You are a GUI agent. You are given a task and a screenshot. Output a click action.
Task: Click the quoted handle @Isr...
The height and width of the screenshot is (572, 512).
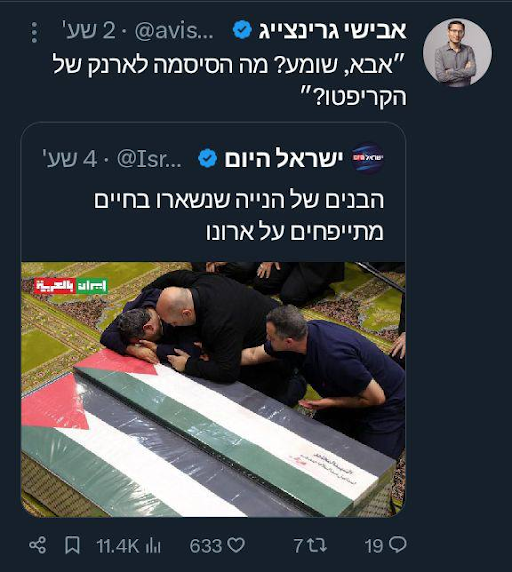[149, 159]
